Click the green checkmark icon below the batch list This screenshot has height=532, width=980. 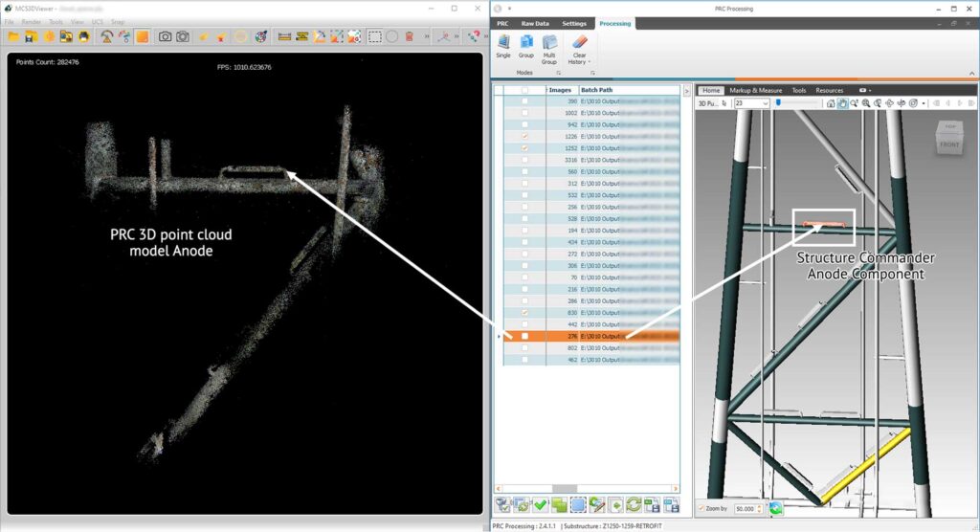click(x=539, y=504)
